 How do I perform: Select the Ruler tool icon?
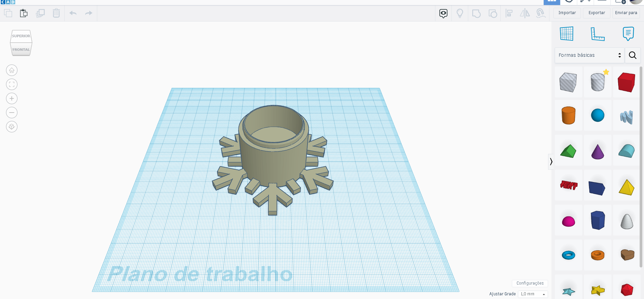[597, 34]
